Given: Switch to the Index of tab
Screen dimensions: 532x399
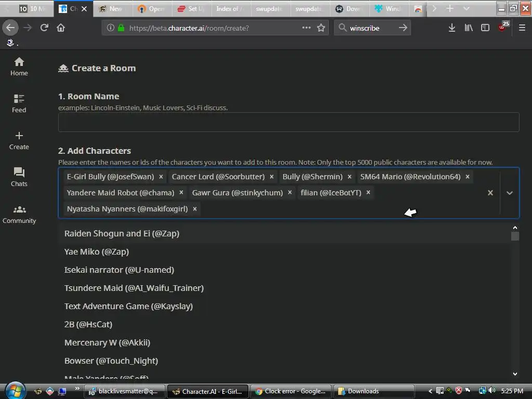Looking at the screenshot, I should tap(231, 9).
